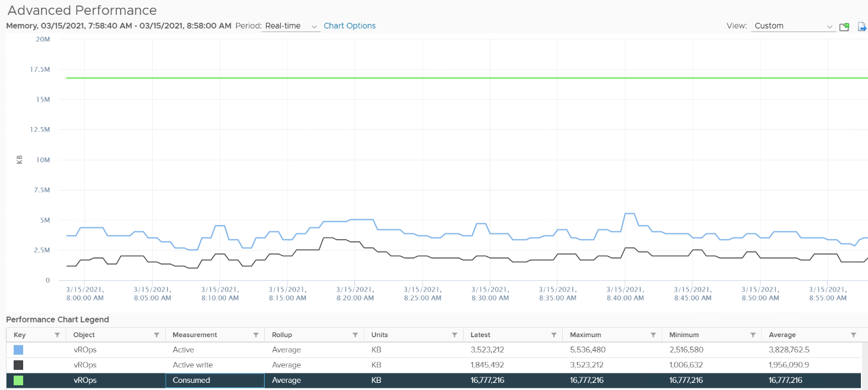Click the green Consumed color swatch
This screenshot has width=868, height=390.
click(18, 381)
